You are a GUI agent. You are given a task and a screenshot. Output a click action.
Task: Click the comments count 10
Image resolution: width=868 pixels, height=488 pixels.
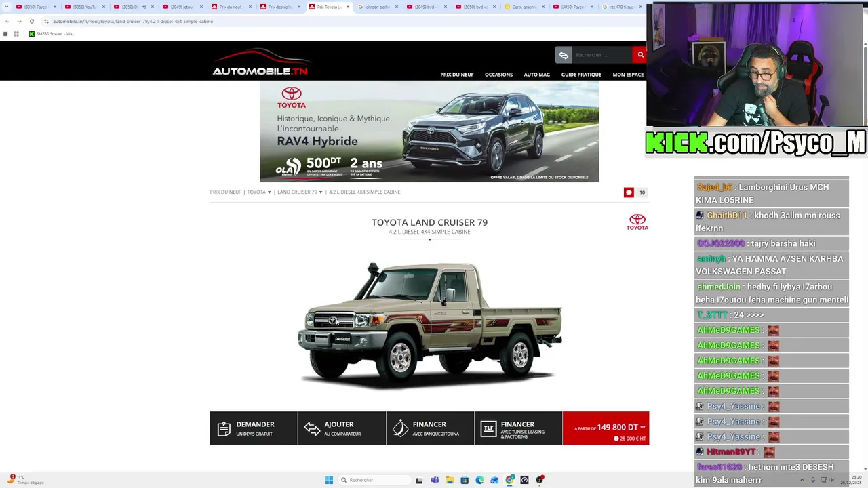[642, 192]
